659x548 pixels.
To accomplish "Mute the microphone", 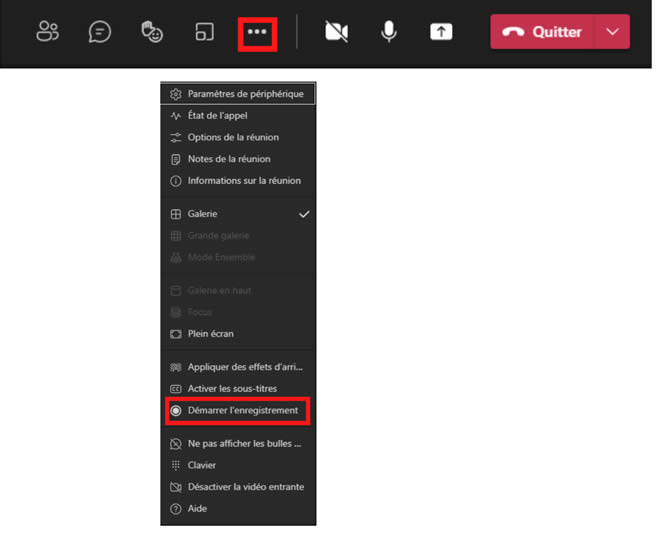I will (389, 32).
